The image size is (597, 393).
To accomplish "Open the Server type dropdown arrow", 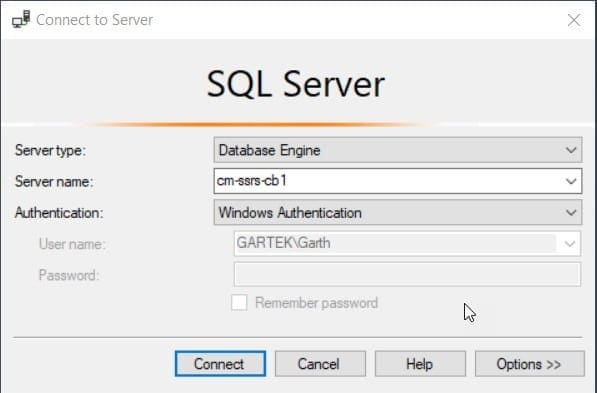I will (571, 150).
